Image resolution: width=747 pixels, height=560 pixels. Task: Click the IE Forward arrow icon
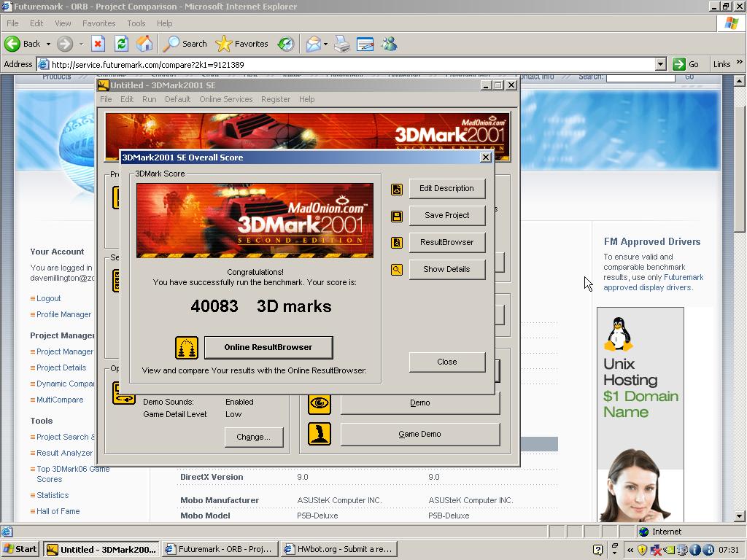65,44
